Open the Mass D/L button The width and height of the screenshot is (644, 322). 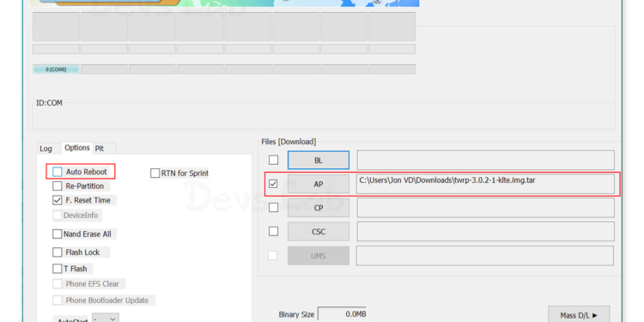point(579,315)
